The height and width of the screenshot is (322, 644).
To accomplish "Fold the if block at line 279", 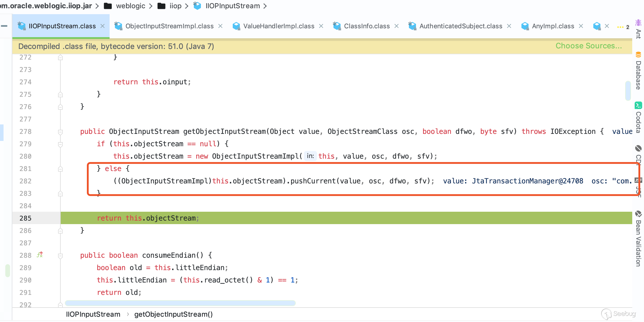I will coord(60,144).
